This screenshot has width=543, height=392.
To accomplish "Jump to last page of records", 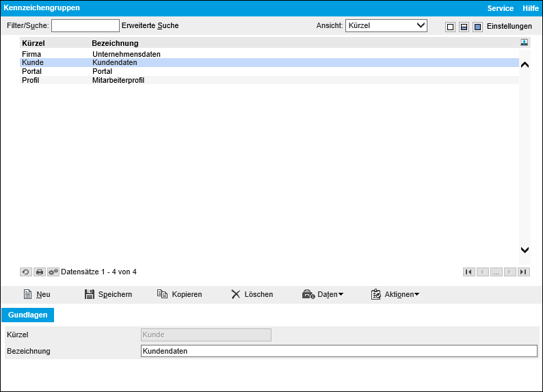I will pyautogui.click(x=523, y=272).
